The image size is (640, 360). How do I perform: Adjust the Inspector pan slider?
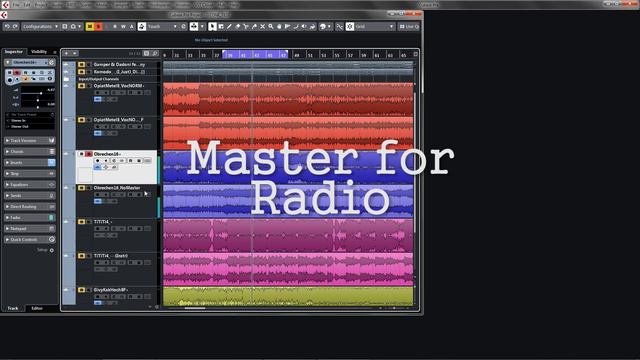pos(38,100)
